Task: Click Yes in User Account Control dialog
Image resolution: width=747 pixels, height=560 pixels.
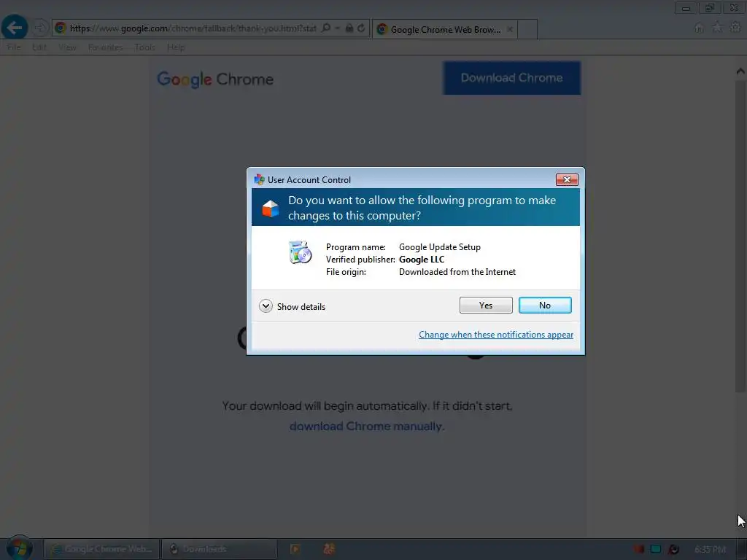Action: 485,306
